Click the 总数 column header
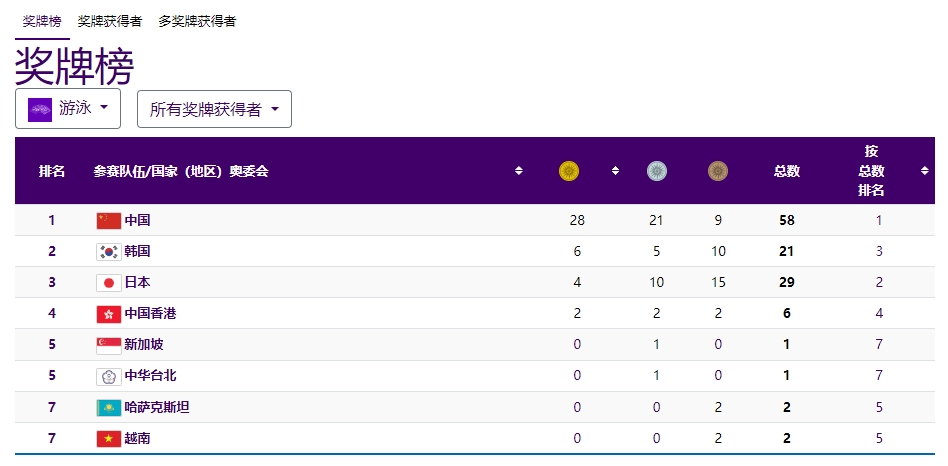948x466 pixels. [786, 171]
